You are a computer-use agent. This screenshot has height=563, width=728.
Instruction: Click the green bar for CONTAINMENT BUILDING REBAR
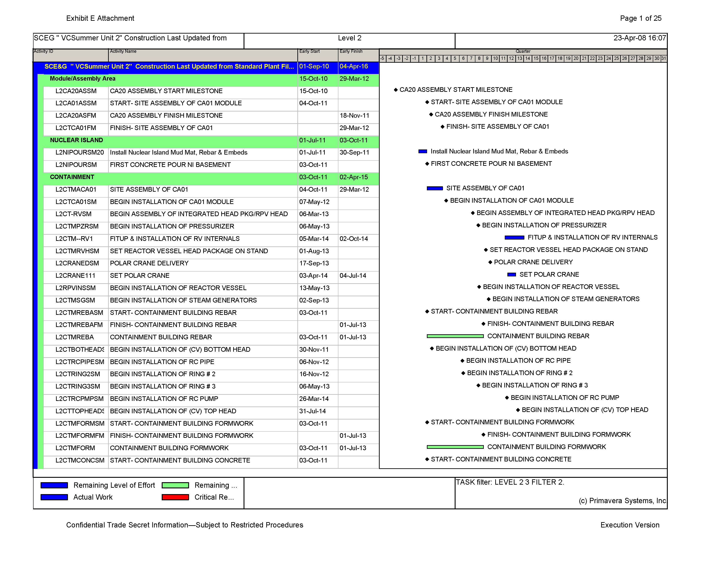pyautogui.click(x=455, y=336)
